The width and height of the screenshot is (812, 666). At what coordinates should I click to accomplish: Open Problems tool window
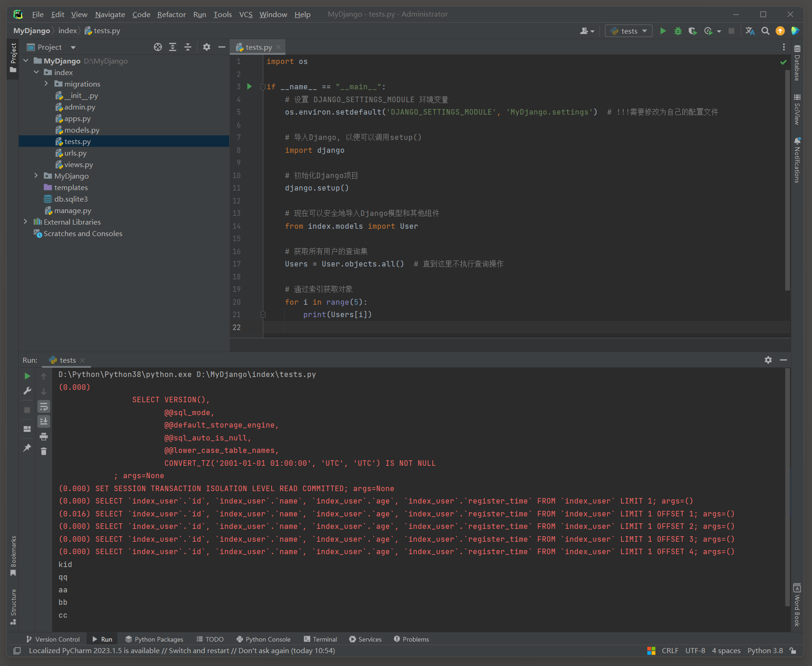click(411, 639)
